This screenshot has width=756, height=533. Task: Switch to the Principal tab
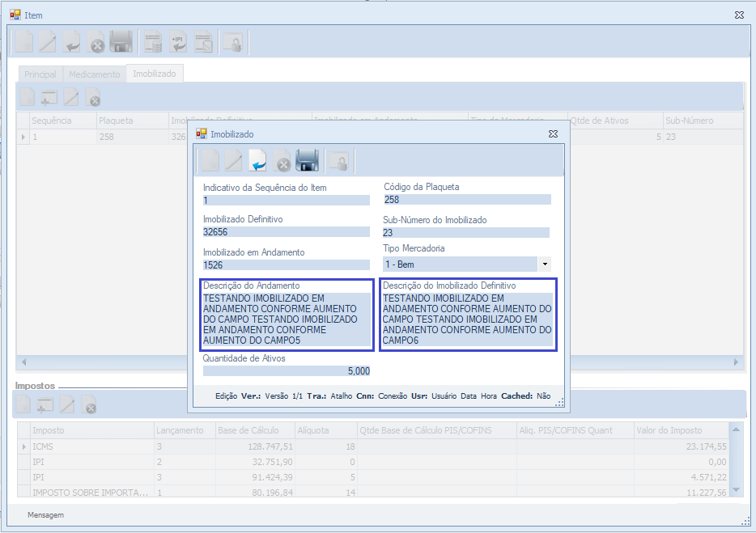[40, 74]
